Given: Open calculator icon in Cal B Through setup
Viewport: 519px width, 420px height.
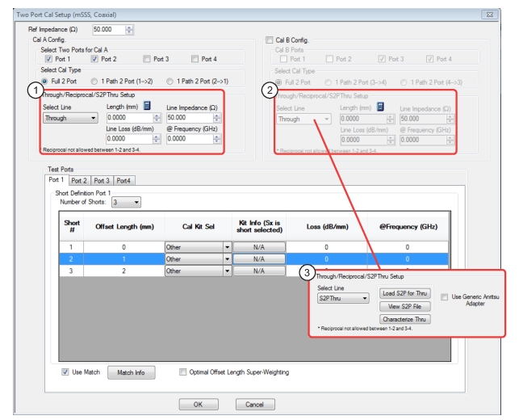Looking at the screenshot, I should (x=381, y=107).
